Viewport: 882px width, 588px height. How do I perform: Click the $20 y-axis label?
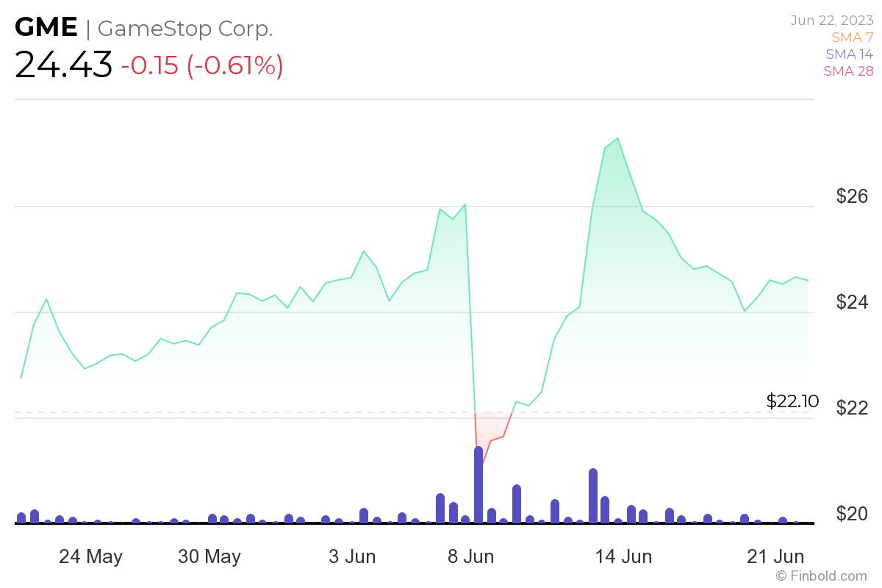click(852, 514)
